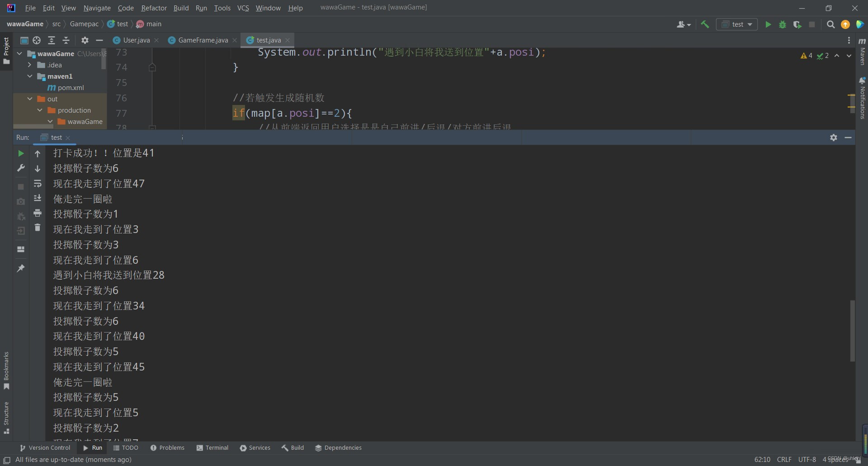Open the VCS menu
This screenshot has height=466, width=868.
point(243,8)
